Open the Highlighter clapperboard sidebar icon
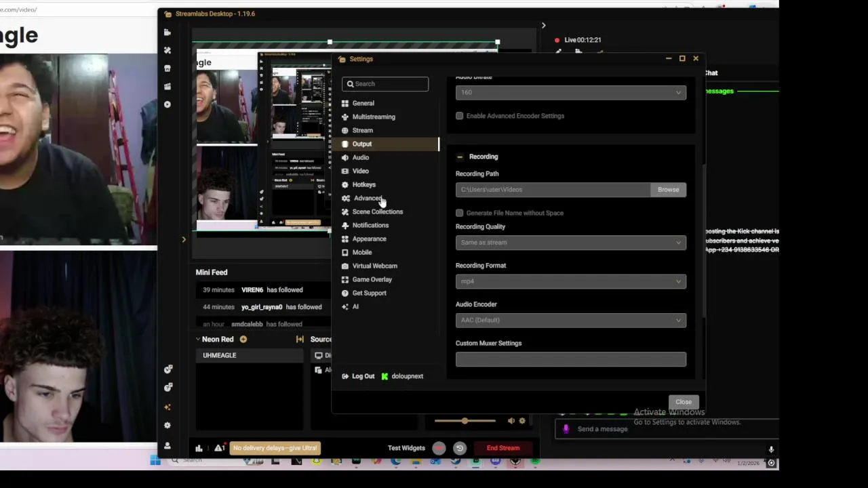 (x=167, y=86)
